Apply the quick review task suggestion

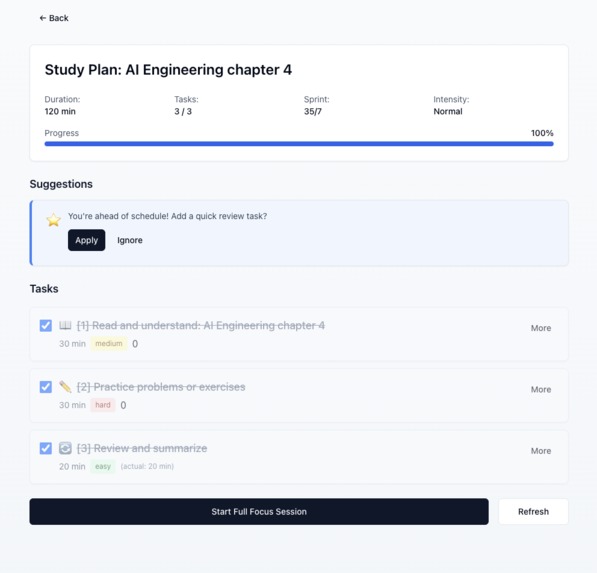pyautogui.click(x=86, y=240)
